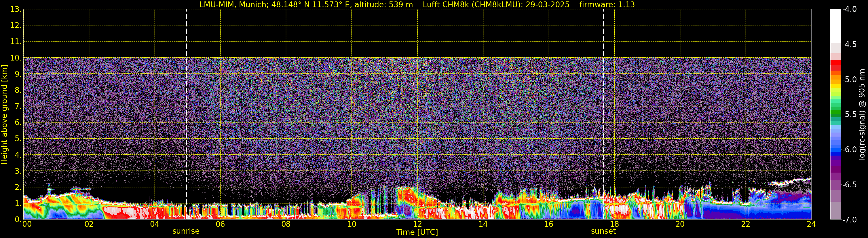Click the 'firmware: 1.13' text

click(x=607, y=5)
